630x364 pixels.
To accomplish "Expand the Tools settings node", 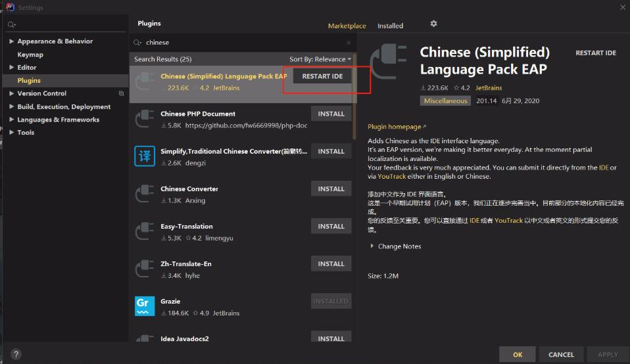I will (x=11, y=132).
